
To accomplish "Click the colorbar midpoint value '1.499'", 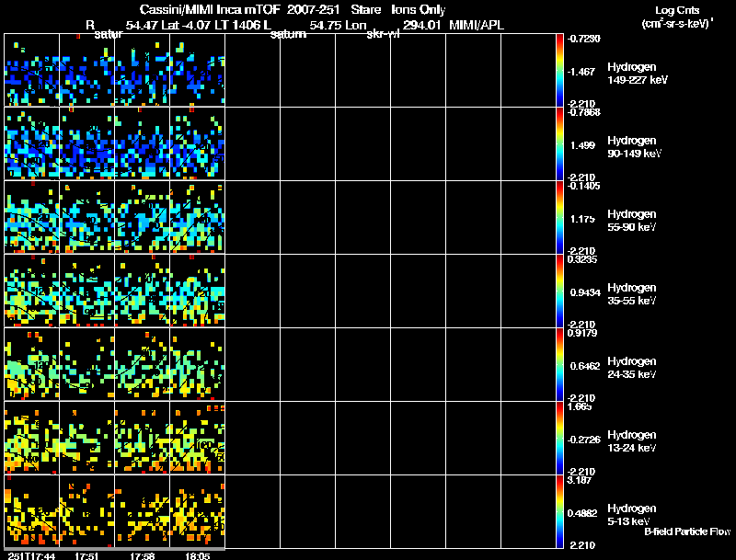I will [x=582, y=145].
